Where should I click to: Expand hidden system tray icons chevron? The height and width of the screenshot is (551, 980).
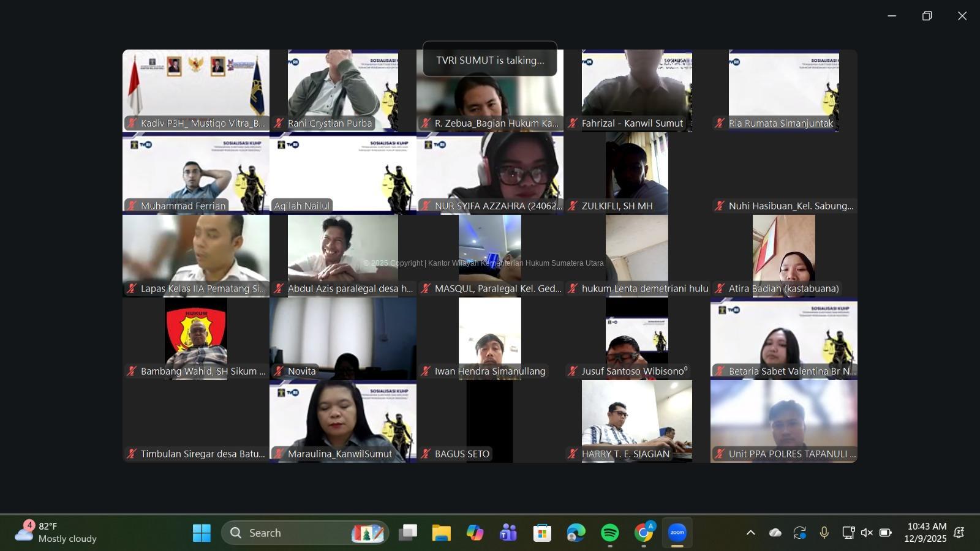tap(750, 533)
